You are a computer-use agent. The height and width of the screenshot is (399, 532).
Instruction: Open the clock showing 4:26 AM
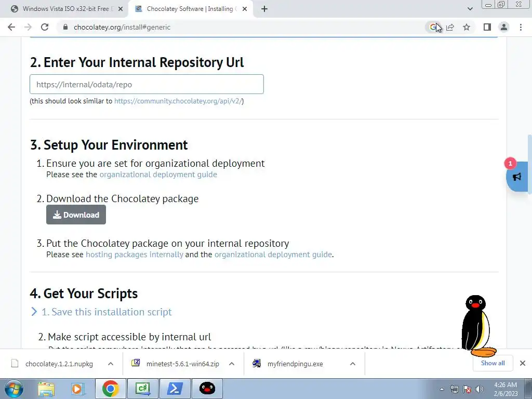click(x=506, y=389)
